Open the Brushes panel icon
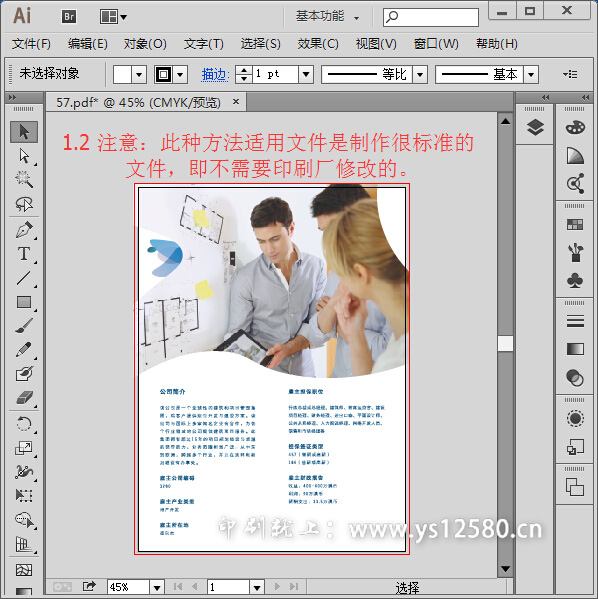Screen dimensions: 598x599 (x=575, y=253)
